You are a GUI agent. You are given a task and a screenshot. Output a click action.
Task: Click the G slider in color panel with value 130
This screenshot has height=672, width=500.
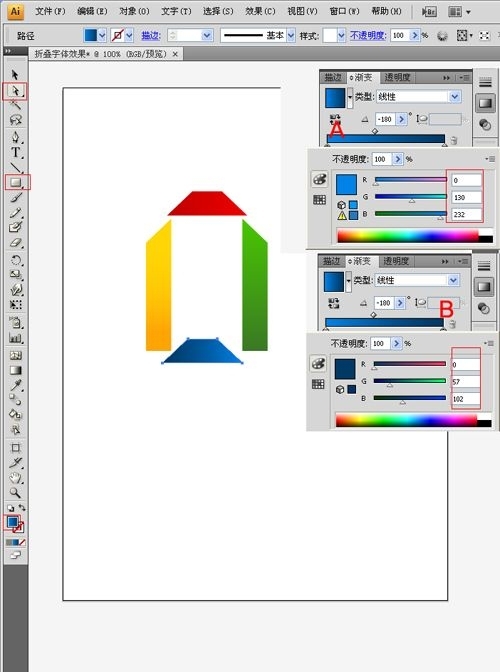[x=410, y=197]
